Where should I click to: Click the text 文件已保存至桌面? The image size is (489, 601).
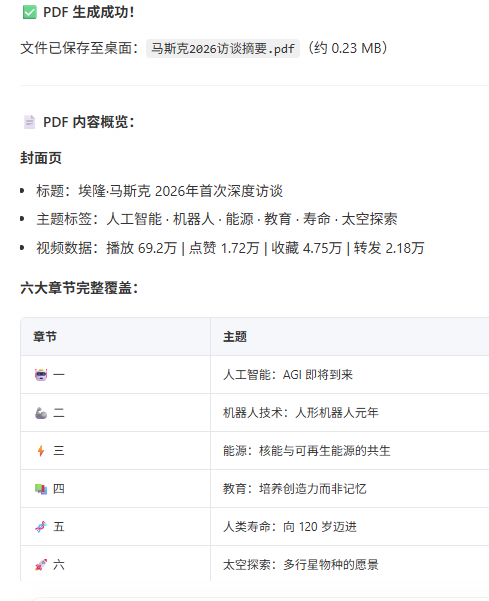[x=79, y=48]
